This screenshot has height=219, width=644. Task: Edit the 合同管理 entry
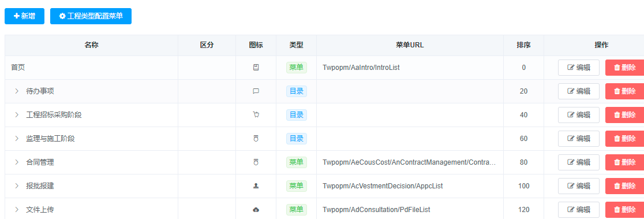(x=579, y=162)
